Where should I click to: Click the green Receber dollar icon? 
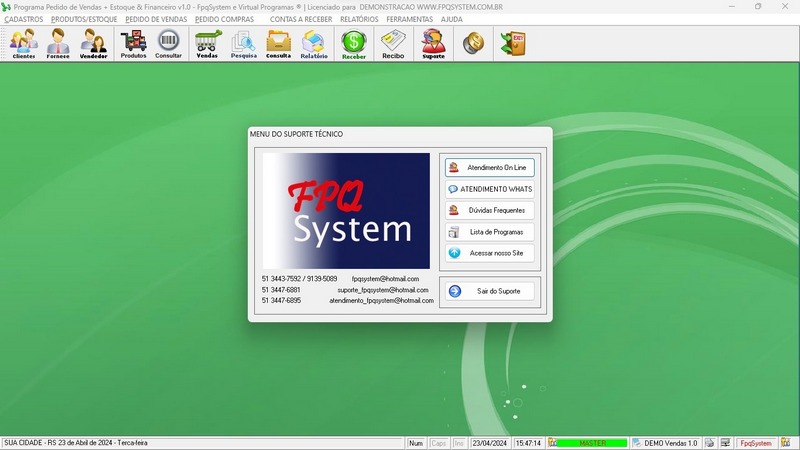(x=354, y=43)
